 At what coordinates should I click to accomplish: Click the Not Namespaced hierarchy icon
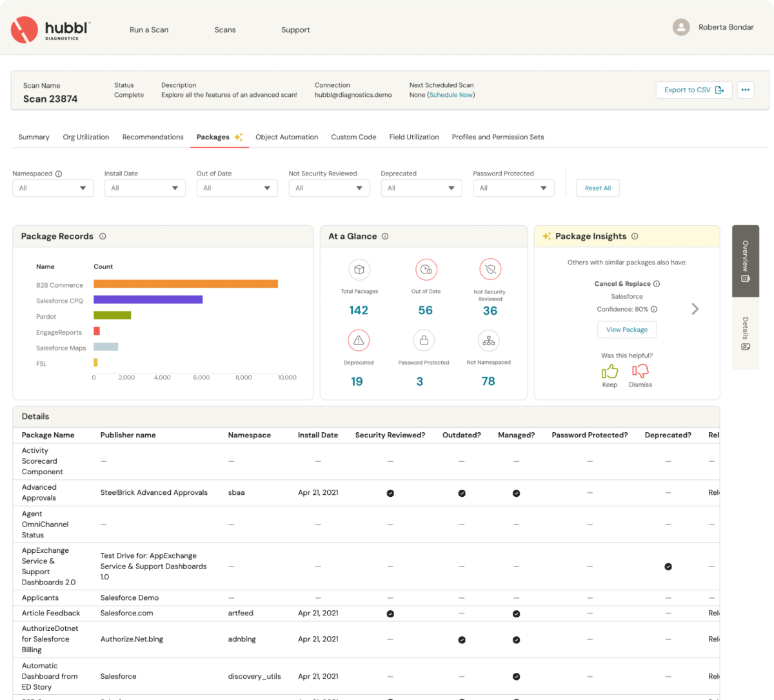click(489, 340)
